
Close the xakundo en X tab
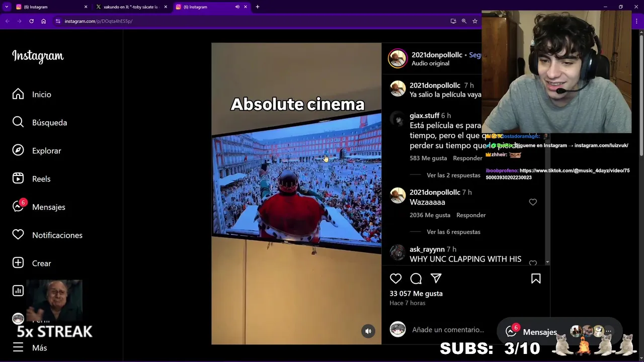pyautogui.click(x=166, y=7)
